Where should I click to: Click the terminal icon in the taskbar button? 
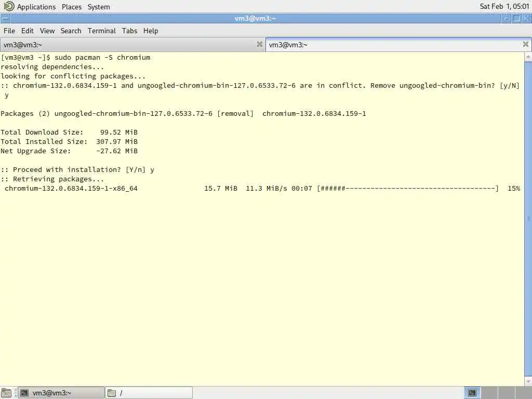24,393
